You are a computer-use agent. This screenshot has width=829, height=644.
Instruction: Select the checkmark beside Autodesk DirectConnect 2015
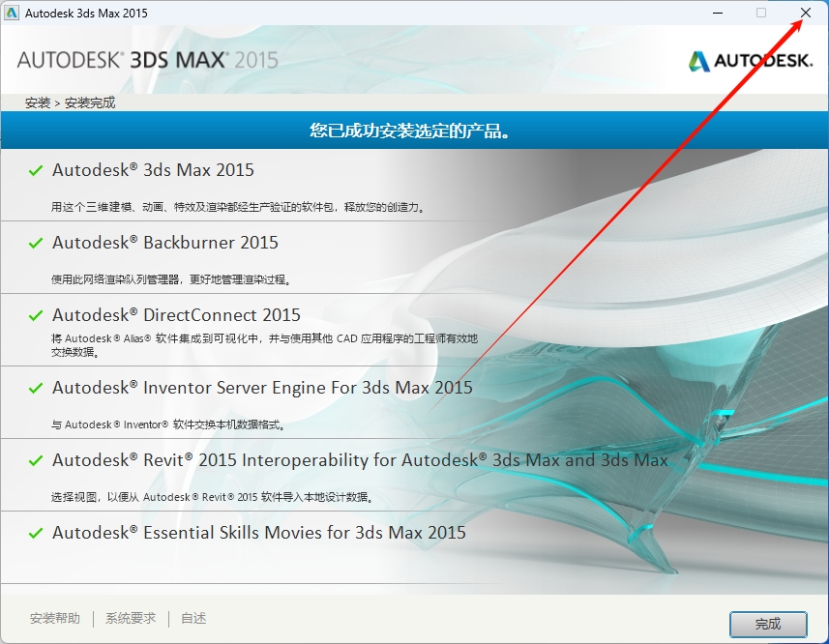[35, 315]
